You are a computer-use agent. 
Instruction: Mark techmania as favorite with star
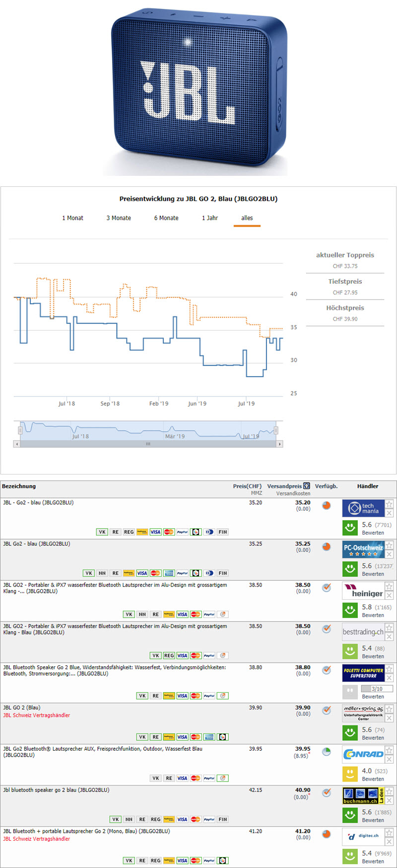point(389,504)
